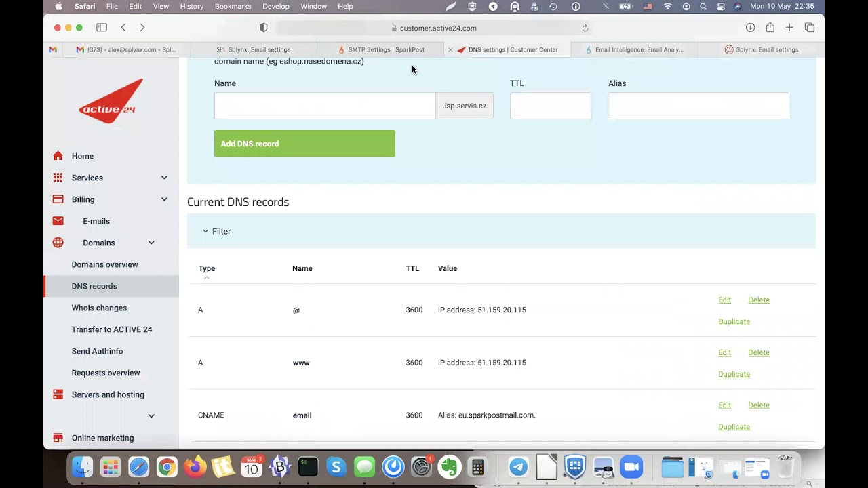Open Send Authinfo in sidebar

point(97,351)
